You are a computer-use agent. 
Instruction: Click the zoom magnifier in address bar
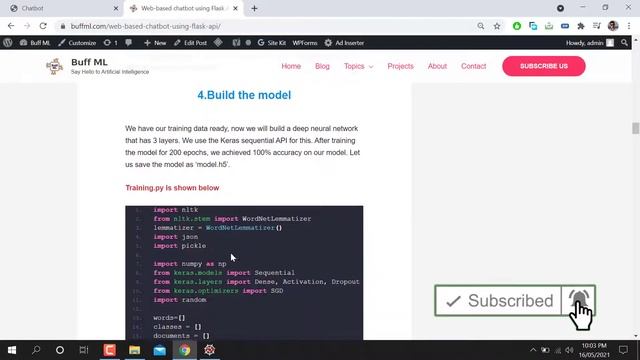(x=481, y=26)
